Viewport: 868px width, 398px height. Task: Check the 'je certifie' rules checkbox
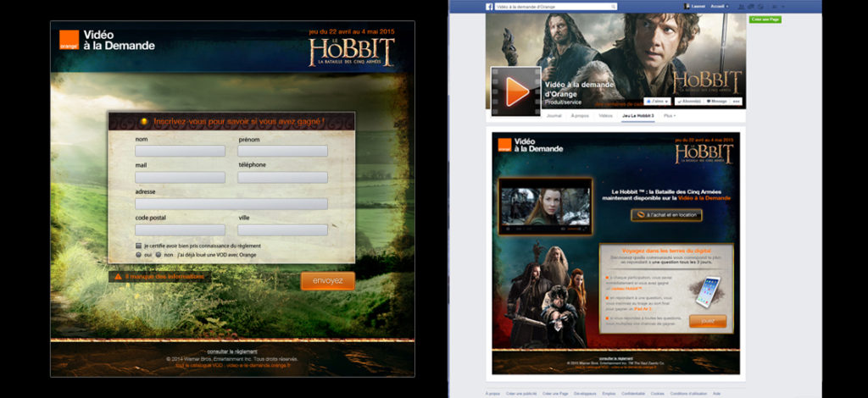pos(138,246)
